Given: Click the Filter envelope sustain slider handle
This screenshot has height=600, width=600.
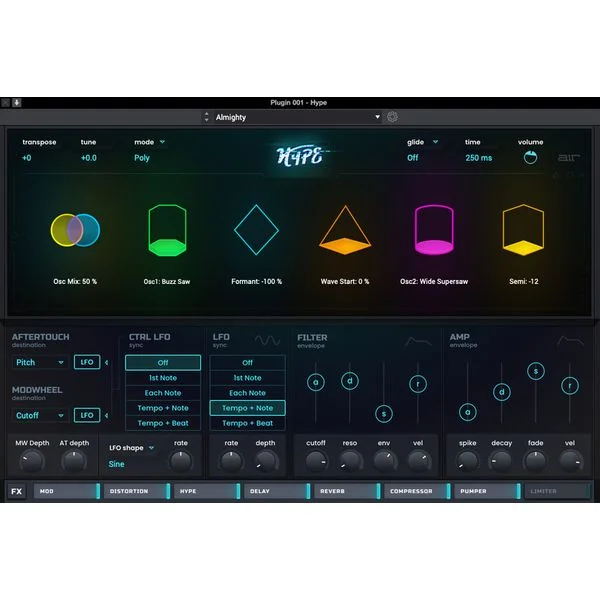Looking at the screenshot, I should (384, 414).
